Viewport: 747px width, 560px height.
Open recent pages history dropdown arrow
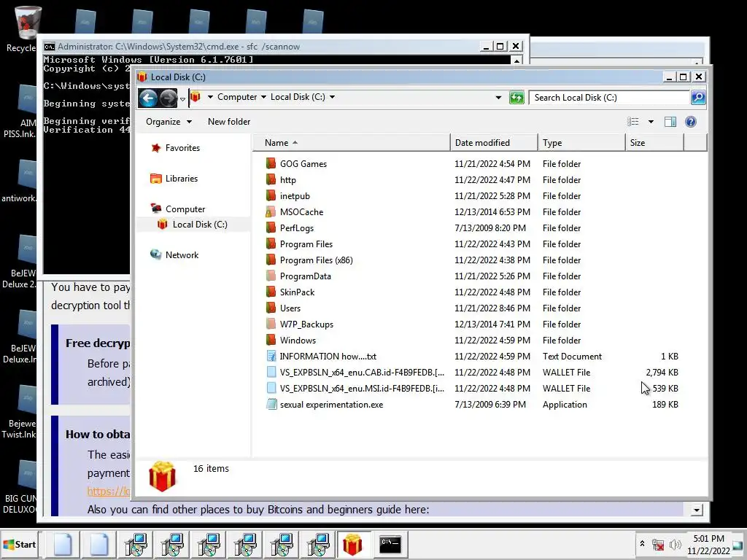[x=182, y=99]
